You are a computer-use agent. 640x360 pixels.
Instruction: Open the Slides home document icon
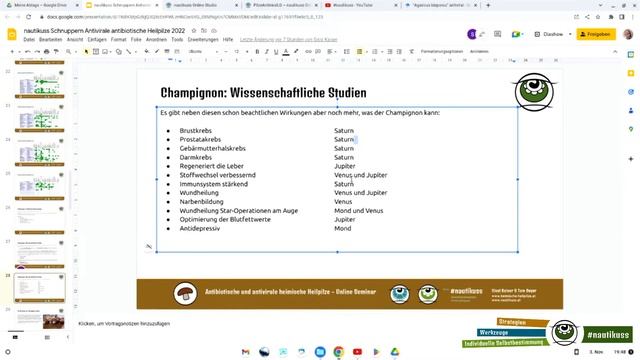point(12,34)
